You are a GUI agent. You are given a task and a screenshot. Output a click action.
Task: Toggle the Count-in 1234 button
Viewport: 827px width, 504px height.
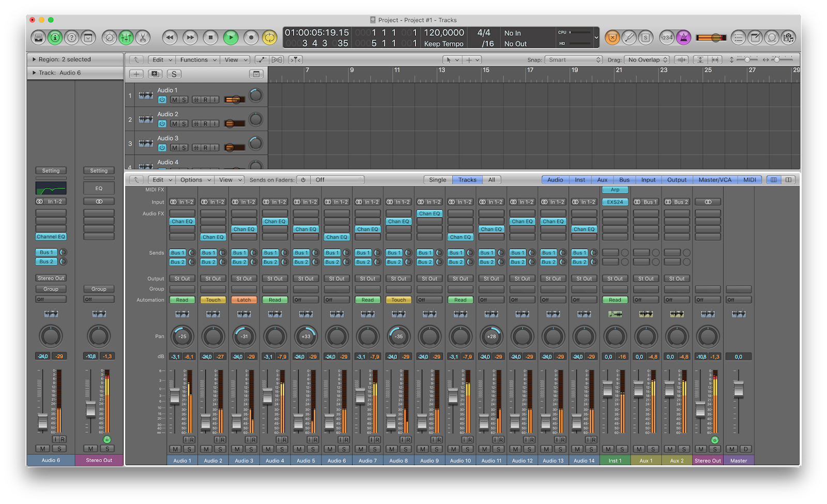(x=667, y=37)
